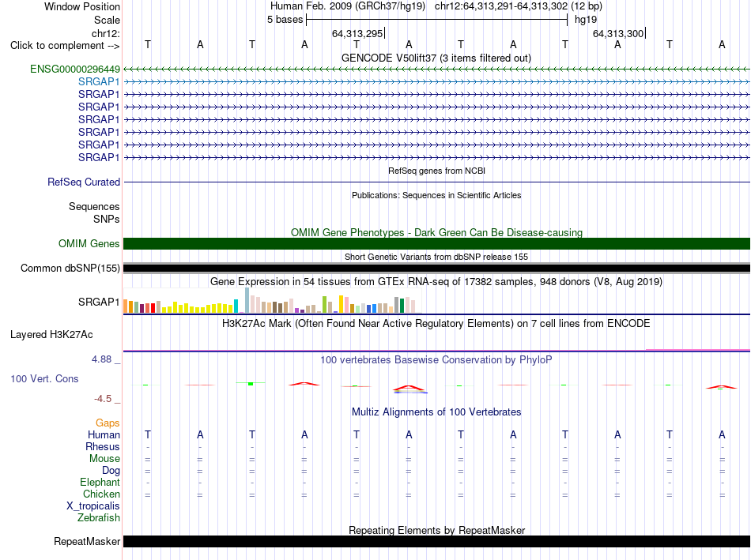Click the GTEx Gene Expression track title
751x560 pixels.
[x=436, y=281]
